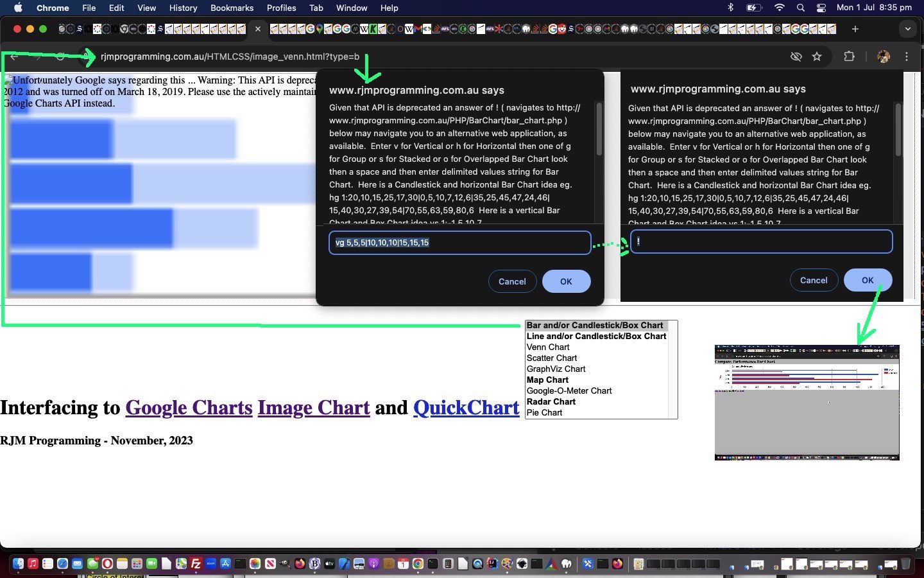
Task: Open the Profiles menu
Action: [x=281, y=8]
